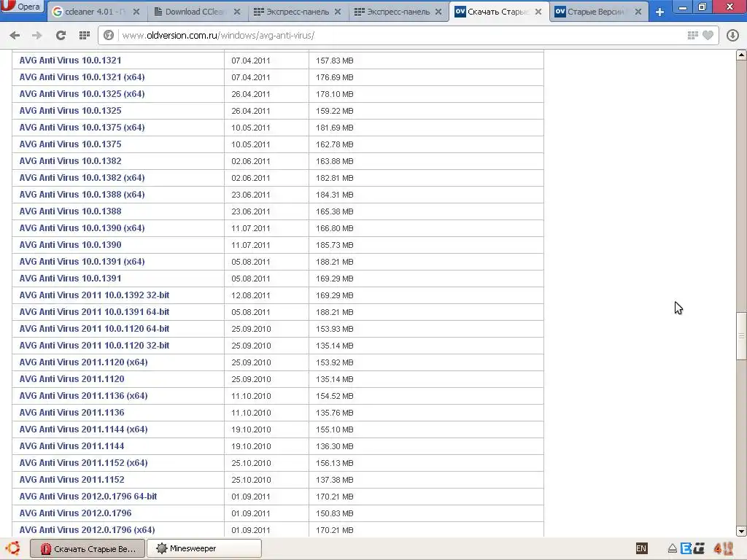This screenshot has height=560, width=747.
Task: Open AVG Anti Virus 2011 10.0.1120 64-bit link
Action: click(94, 329)
